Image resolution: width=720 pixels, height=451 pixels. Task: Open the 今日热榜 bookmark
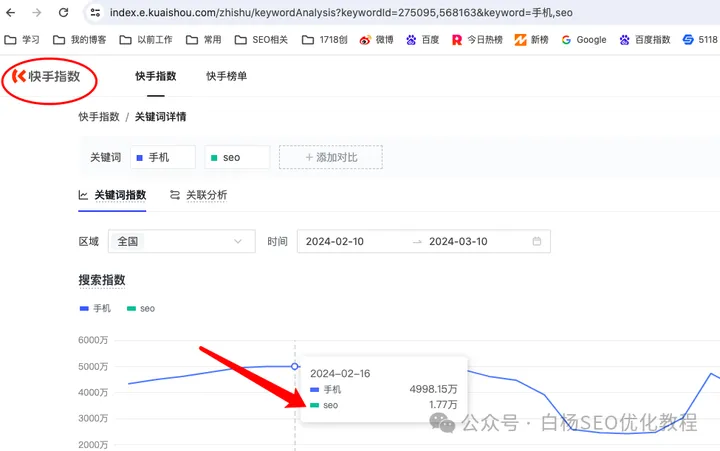coord(479,40)
